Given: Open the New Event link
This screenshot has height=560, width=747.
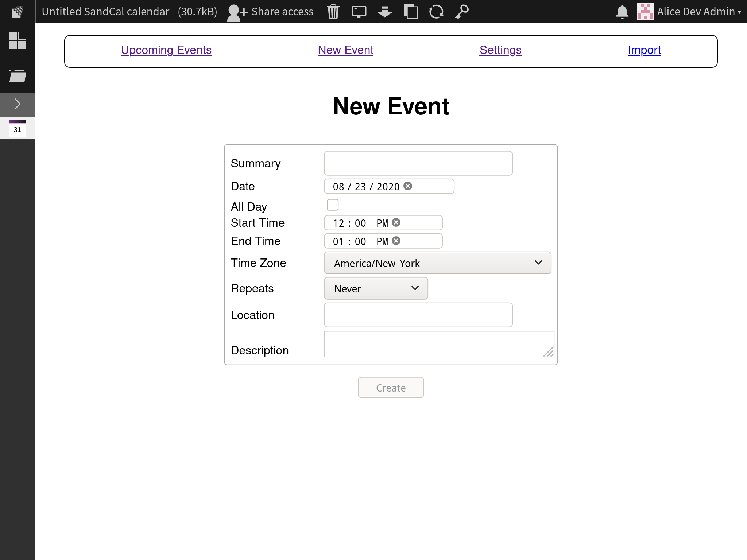Looking at the screenshot, I should click(x=346, y=50).
